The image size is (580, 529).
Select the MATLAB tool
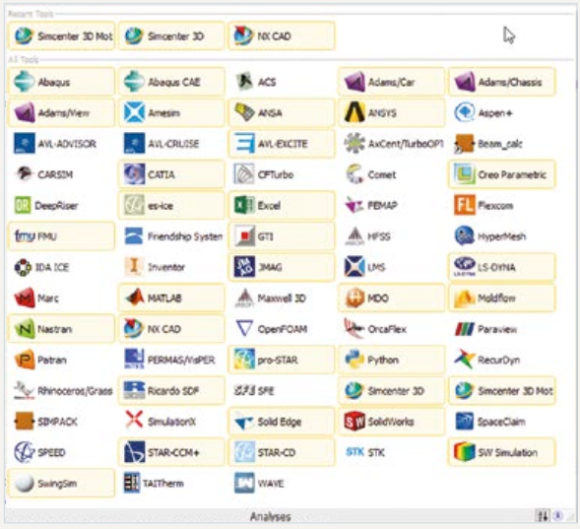(x=172, y=298)
